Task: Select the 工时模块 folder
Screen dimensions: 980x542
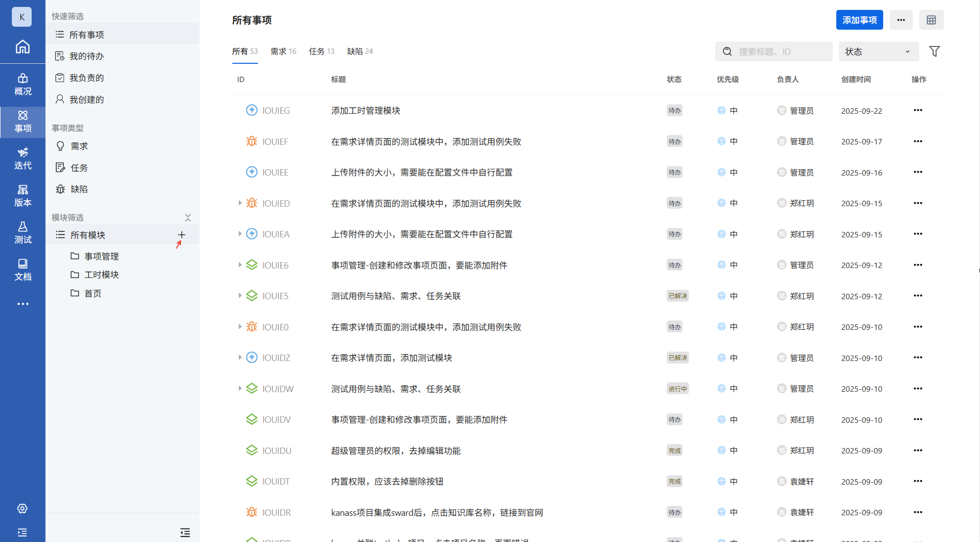Action: (101, 275)
